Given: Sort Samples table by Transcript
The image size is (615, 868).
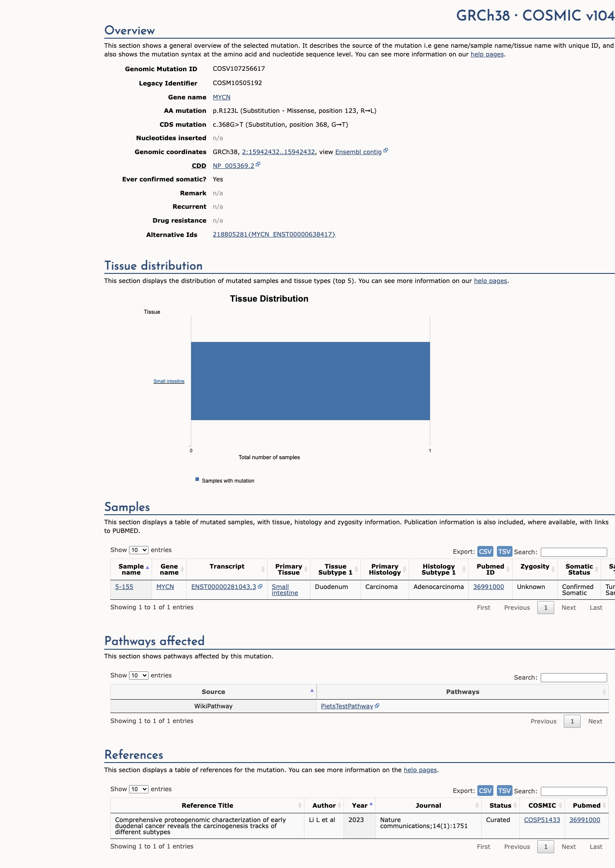Looking at the screenshot, I should [227, 569].
